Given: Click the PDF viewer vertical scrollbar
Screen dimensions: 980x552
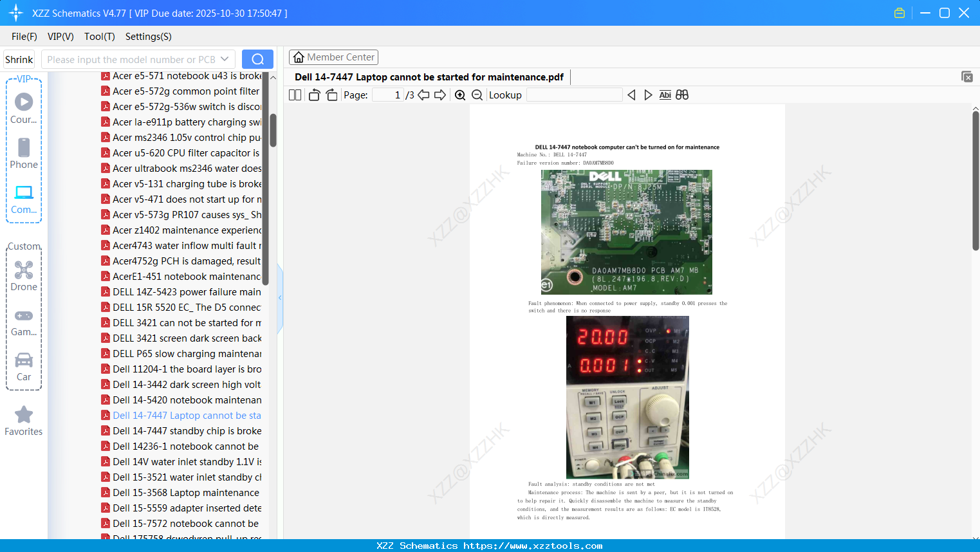Looking at the screenshot, I should coord(975,180).
